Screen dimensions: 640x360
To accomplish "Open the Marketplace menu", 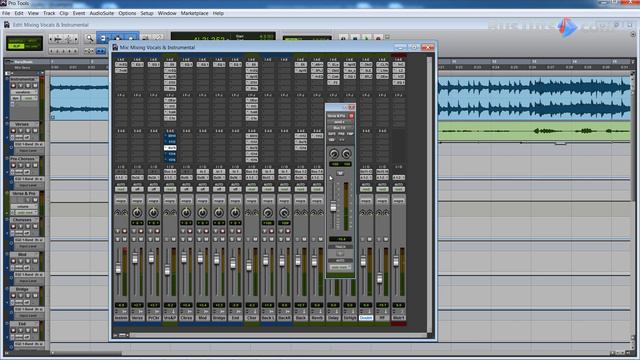I will pyautogui.click(x=194, y=13).
